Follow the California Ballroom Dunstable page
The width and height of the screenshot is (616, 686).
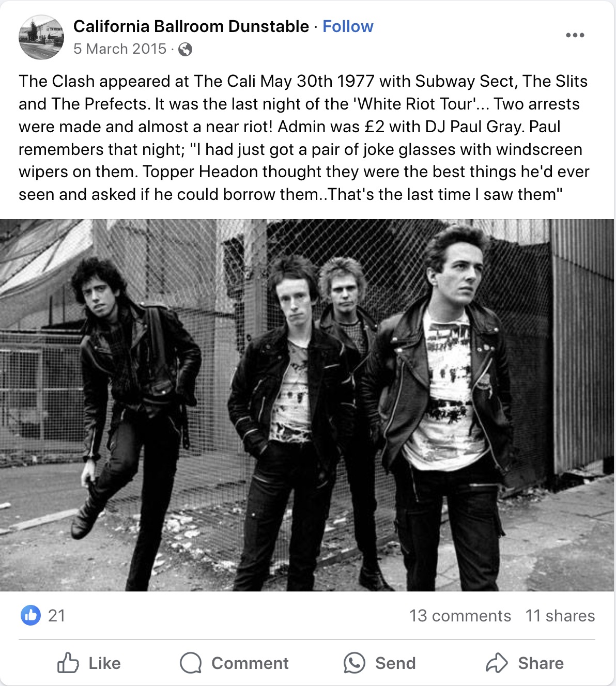(348, 26)
